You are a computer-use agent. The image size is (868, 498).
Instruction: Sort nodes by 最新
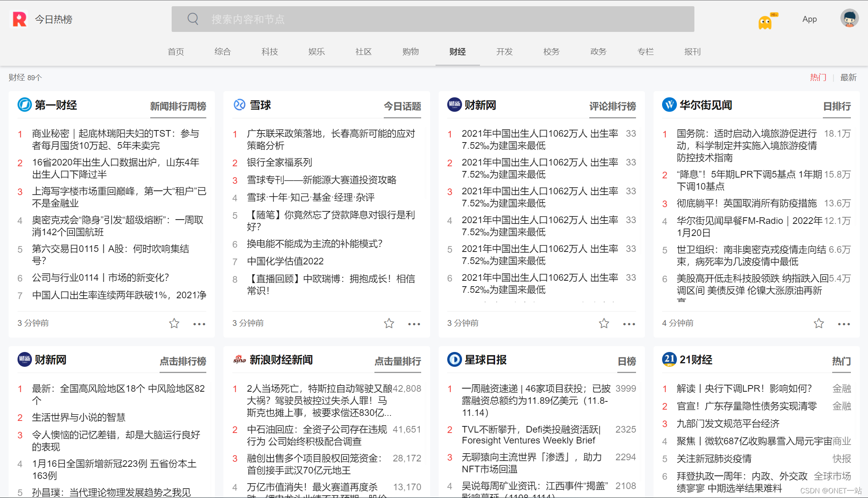[x=849, y=77]
